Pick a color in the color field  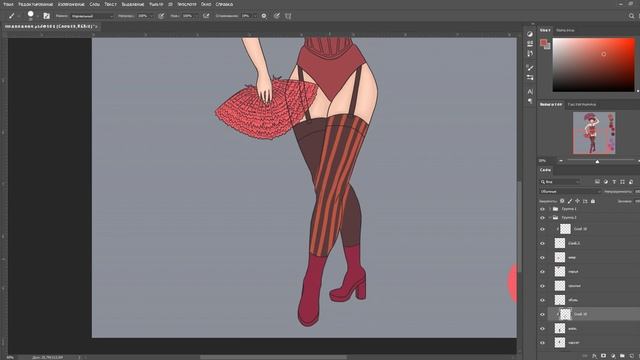593,65
